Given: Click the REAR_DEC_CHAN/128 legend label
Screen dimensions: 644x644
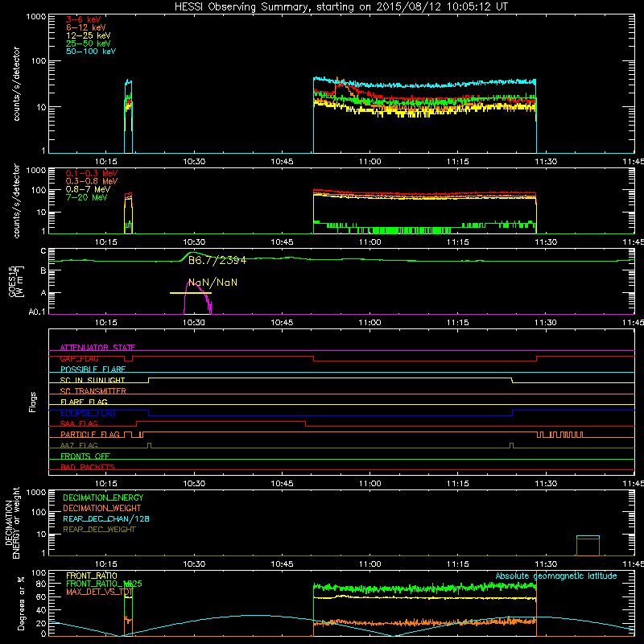Looking at the screenshot, I should 106,518.
